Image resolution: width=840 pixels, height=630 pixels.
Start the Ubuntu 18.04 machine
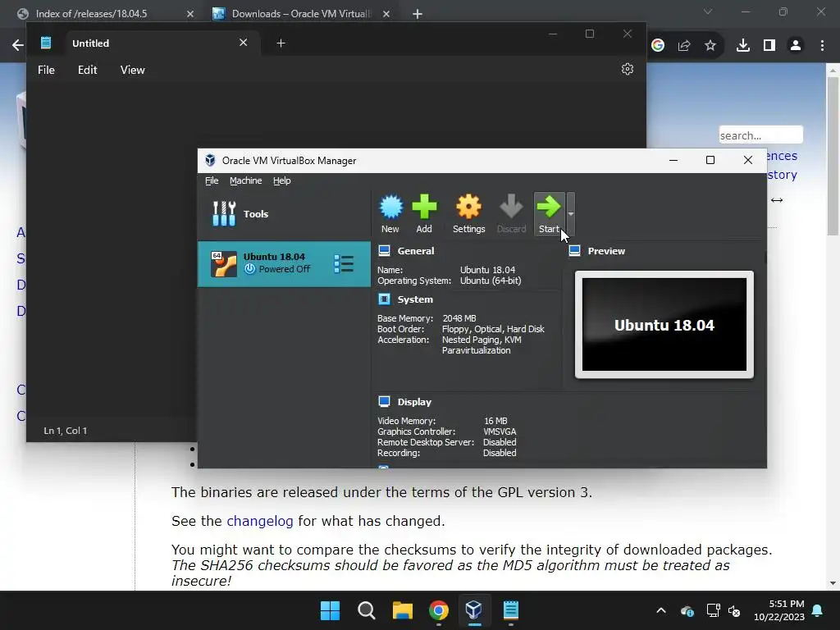(549, 214)
